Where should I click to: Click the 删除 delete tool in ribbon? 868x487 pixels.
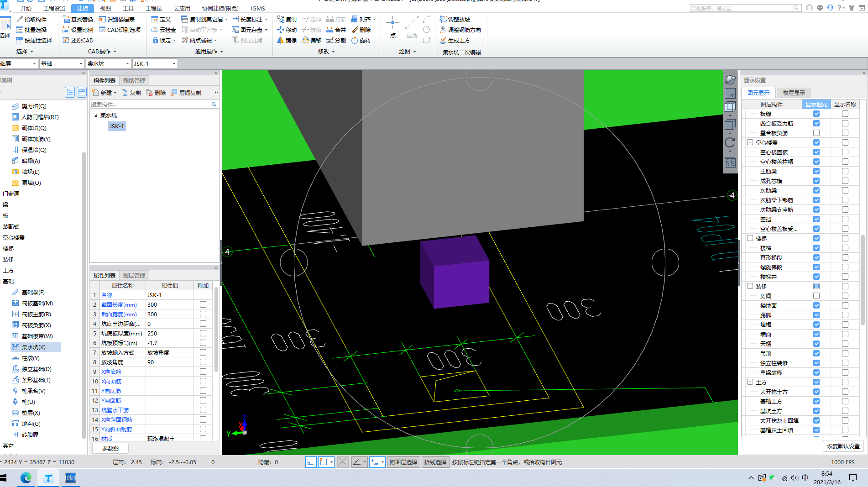361,30
